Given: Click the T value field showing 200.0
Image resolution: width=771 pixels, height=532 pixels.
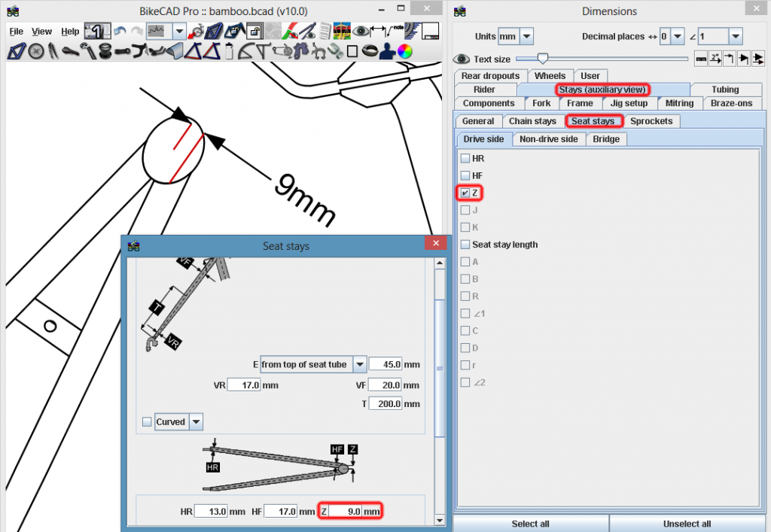Looking at the screenshot, I should [x=385, y=404].
